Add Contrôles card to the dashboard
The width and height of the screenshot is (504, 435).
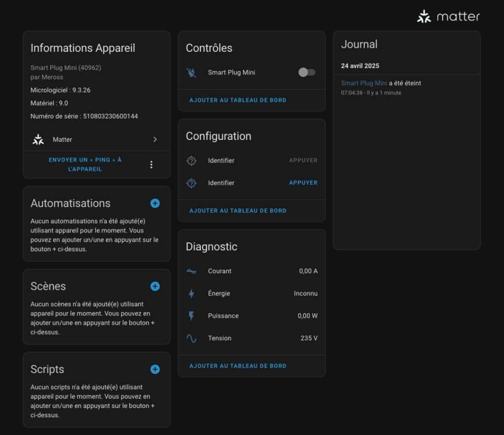238,100
